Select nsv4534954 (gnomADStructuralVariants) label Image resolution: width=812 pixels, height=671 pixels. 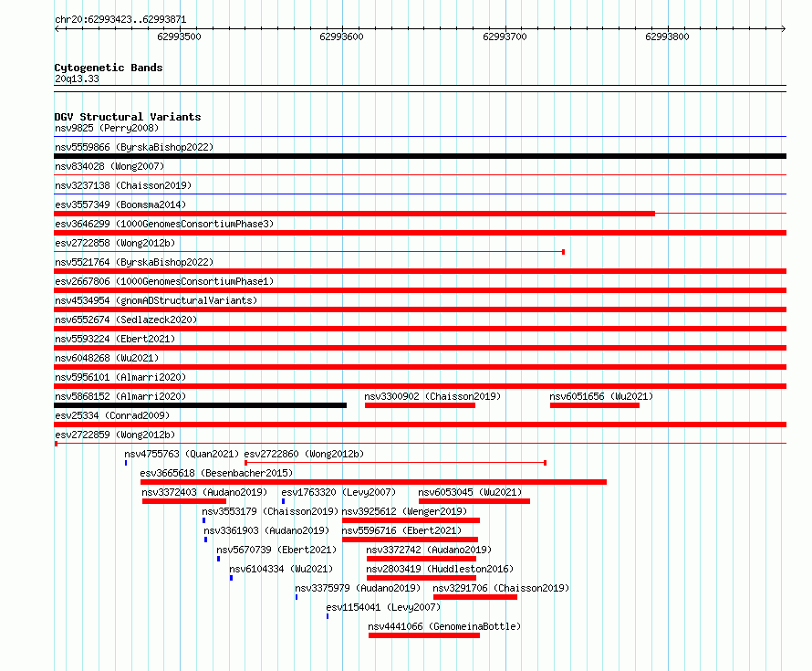(x=156, y=300)
